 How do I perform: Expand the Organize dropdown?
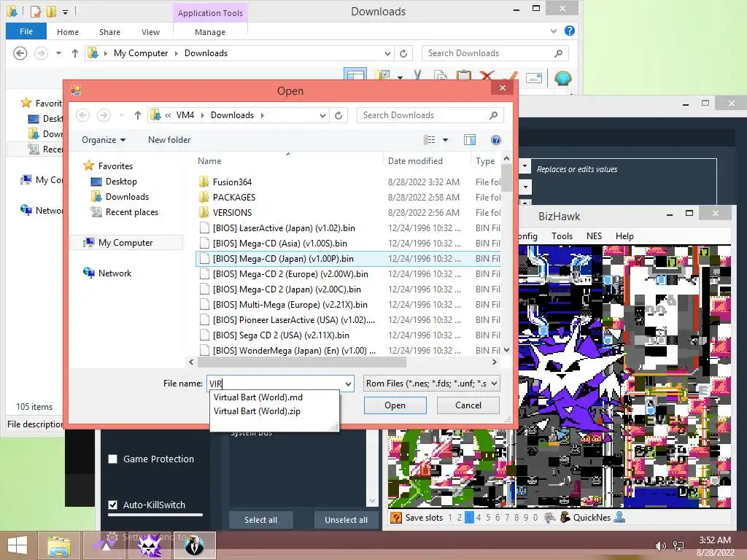tap(104, 139)
